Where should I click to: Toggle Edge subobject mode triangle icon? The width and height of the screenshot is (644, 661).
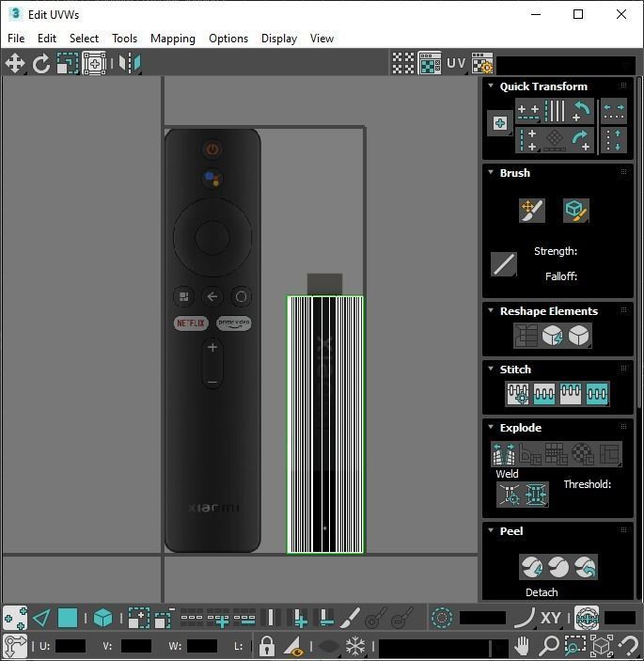point(41,619)
